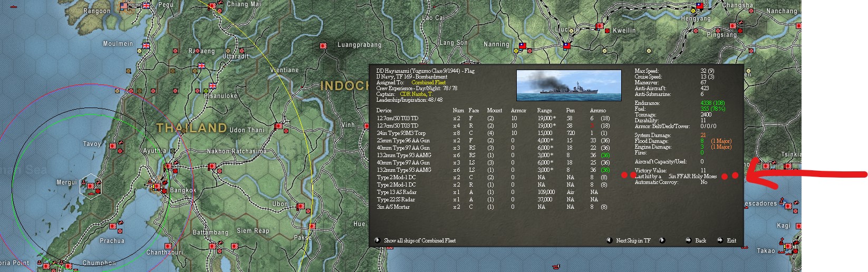Click the System Damage value 21
This screenshot has height=272, width=868.
(x=703, y=135)
